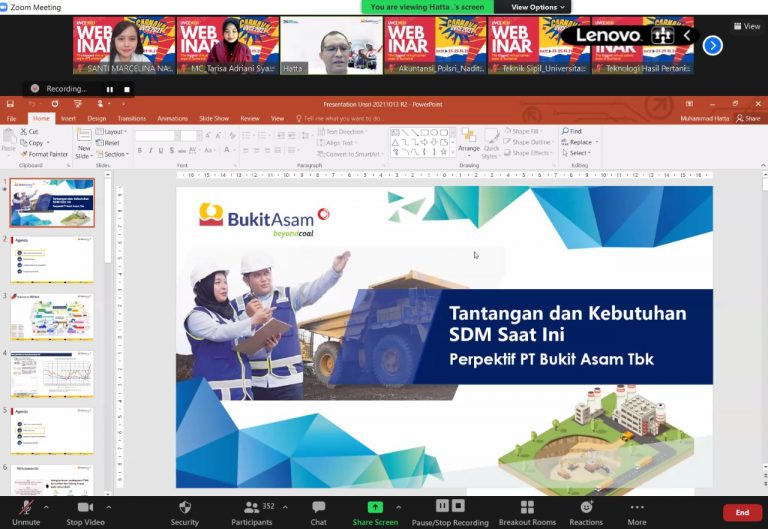Open the PowerPoint File menu
Image resolution: width=768 pixels, height=529 pixels.
tap(11, 119)
